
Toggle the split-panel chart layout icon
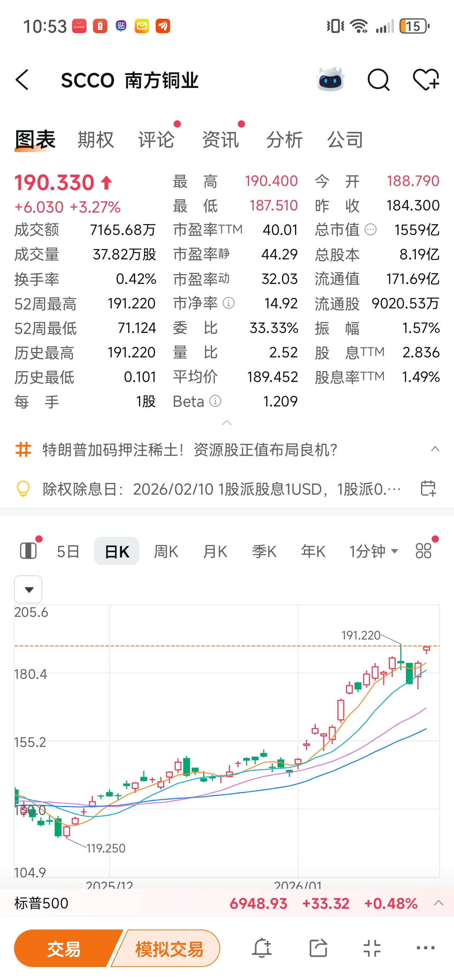coord(28,551)
